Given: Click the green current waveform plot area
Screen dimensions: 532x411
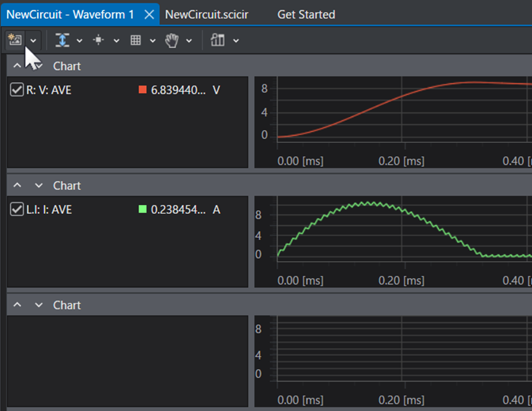Looking at the screenshot, I should coord(404,230).
